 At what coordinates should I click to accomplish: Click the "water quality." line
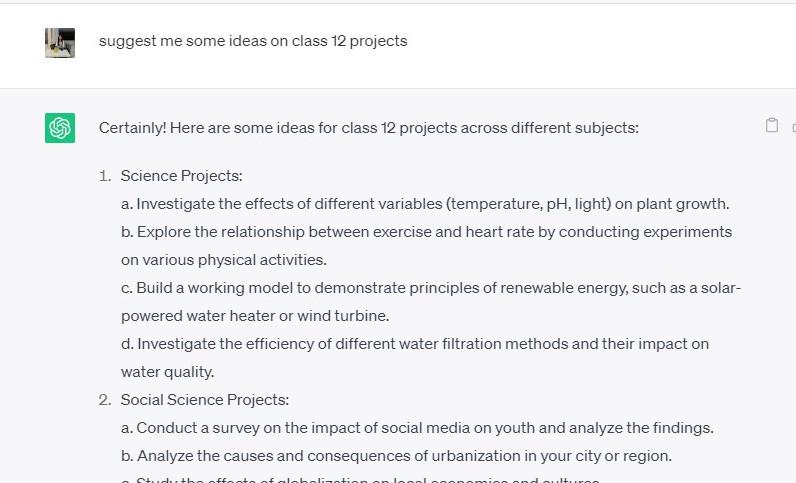click(x=166, y=372)
